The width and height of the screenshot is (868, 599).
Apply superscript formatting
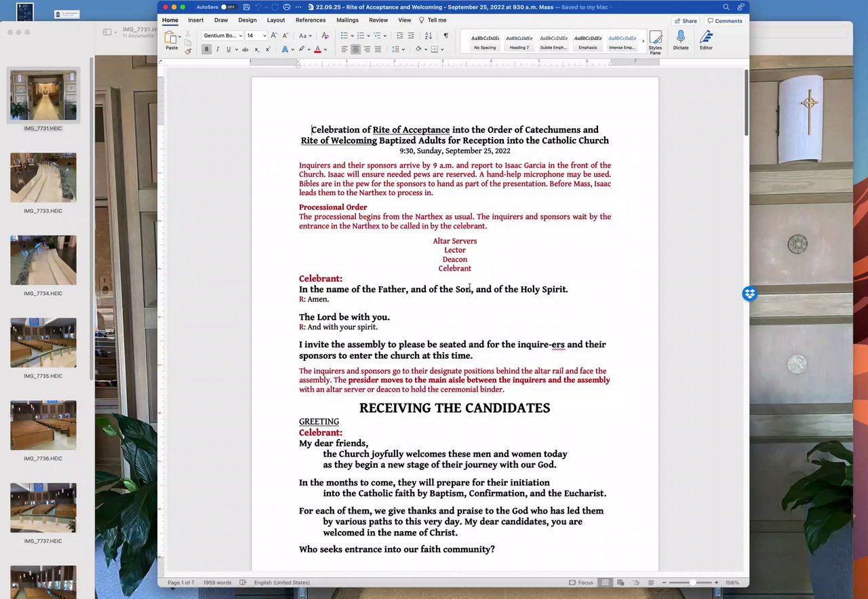[x=268, y=50]
